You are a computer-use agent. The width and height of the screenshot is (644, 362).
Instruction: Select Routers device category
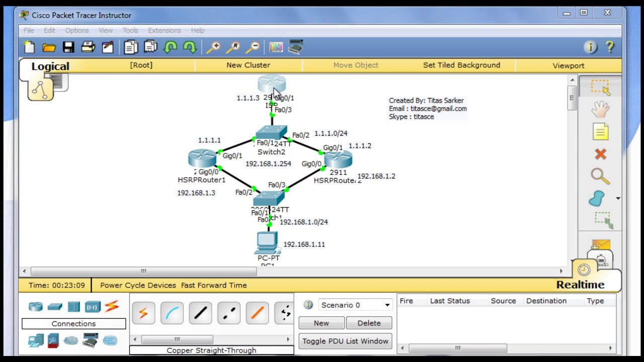tap(36, 306)
